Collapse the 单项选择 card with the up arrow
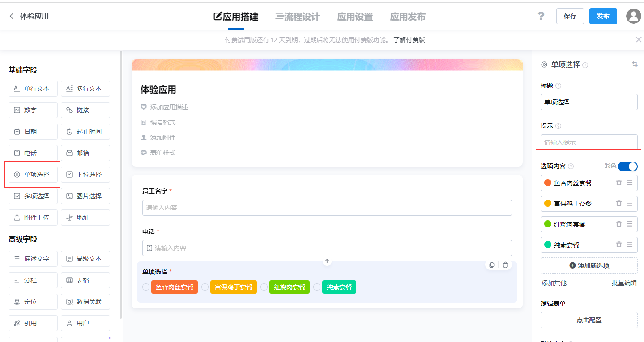644x342 pixels. coord(327,261)
